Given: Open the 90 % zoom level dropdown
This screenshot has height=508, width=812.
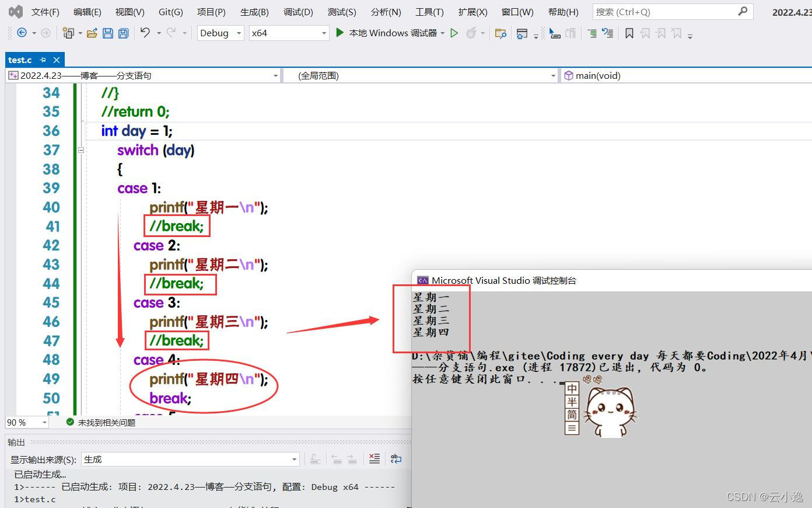Looking at the screenshot, I should point(27,422).
